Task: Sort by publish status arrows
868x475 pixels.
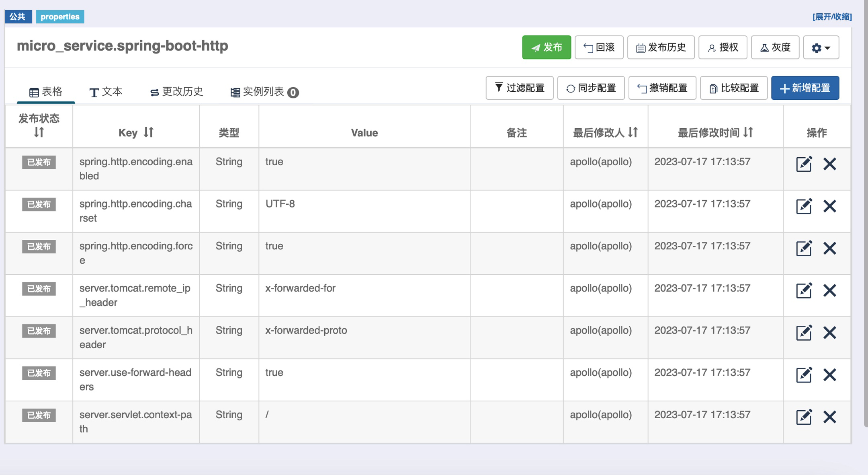Action: pyautogui.click(x=39, y=132)
